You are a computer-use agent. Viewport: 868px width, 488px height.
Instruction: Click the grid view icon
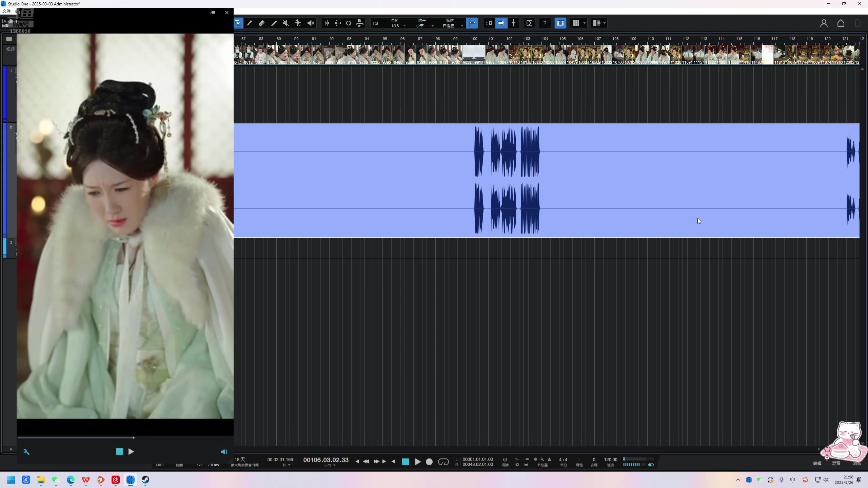576,23
